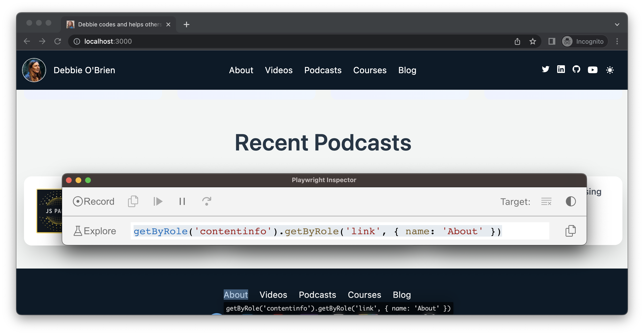
Task: Clear the Target with the clear icon
Action: tap(546, 201)
